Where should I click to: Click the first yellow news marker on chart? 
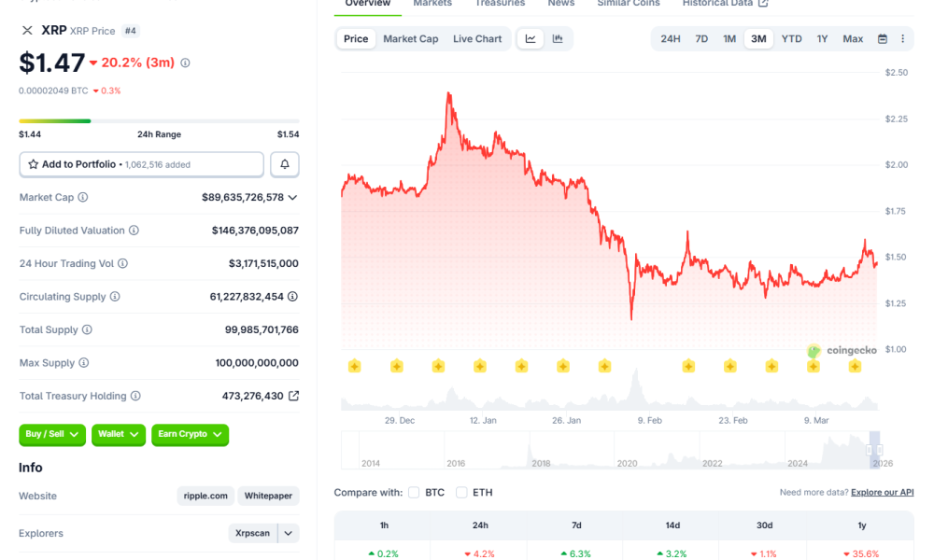pos(355,366)
